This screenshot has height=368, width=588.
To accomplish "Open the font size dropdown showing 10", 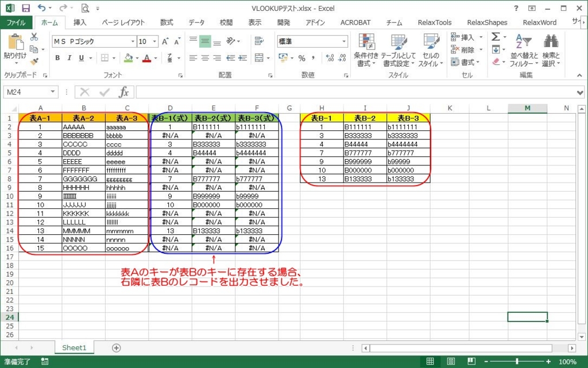I will [154, 41].
